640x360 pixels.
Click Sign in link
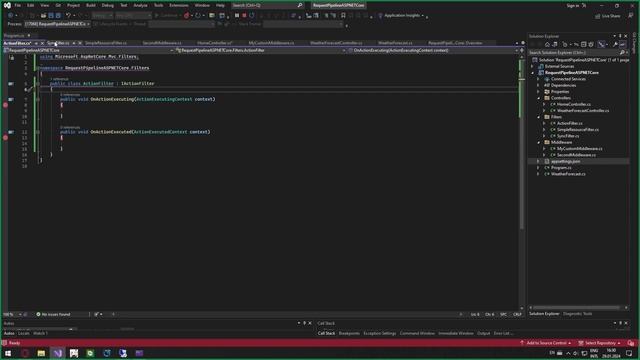pos(573,6)
